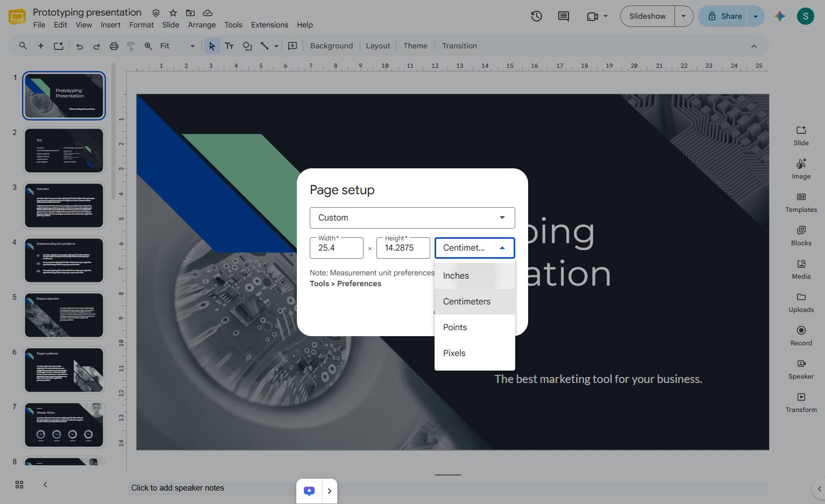This screenshot has width=825, height=504.
Task: Star the Prototyping presentation
Action: click(173, 12)
